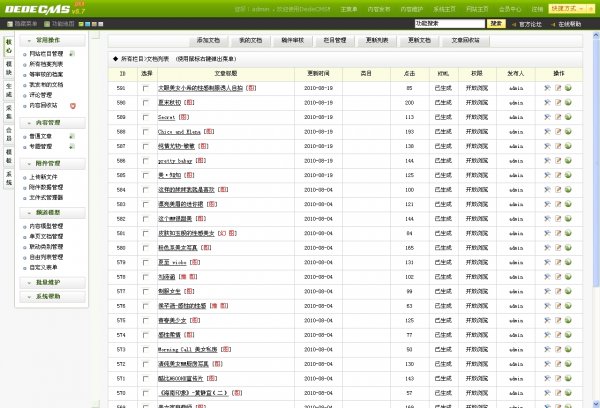Screen dimensions: 600x408
Task: Click the 文章回收站 button
Action: (x=465, y=40)
